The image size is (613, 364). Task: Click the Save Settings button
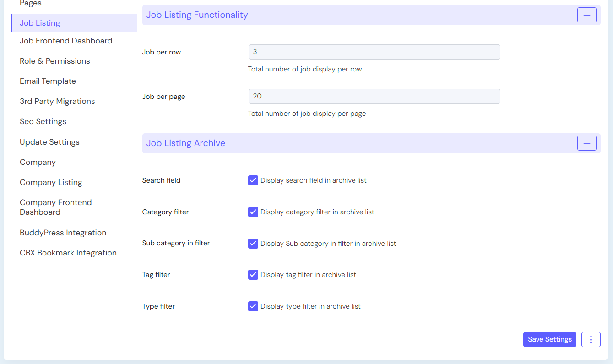[x=549, y=339]
